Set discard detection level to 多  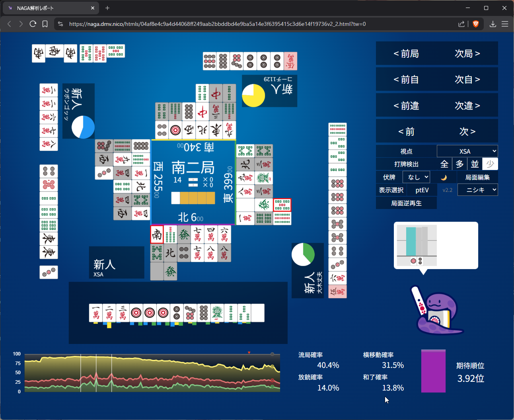pyautogui.click(x=459, y=164)
